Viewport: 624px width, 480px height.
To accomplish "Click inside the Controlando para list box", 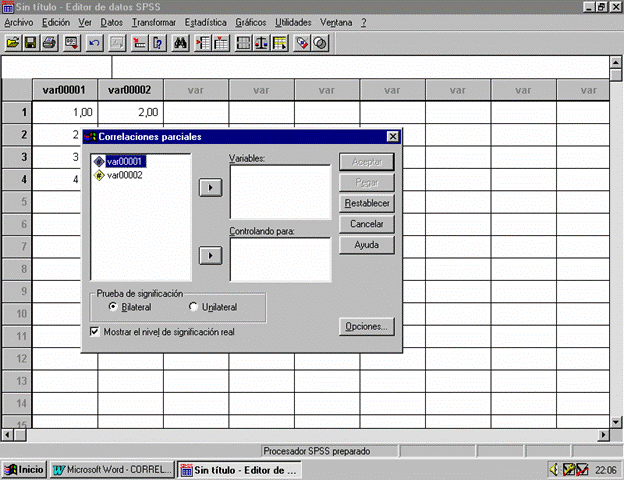I will (281, 260).
